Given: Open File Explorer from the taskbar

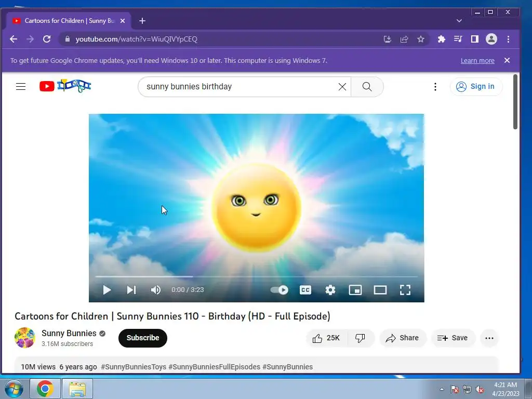Looking at the screenshot, I should point(77,389).
